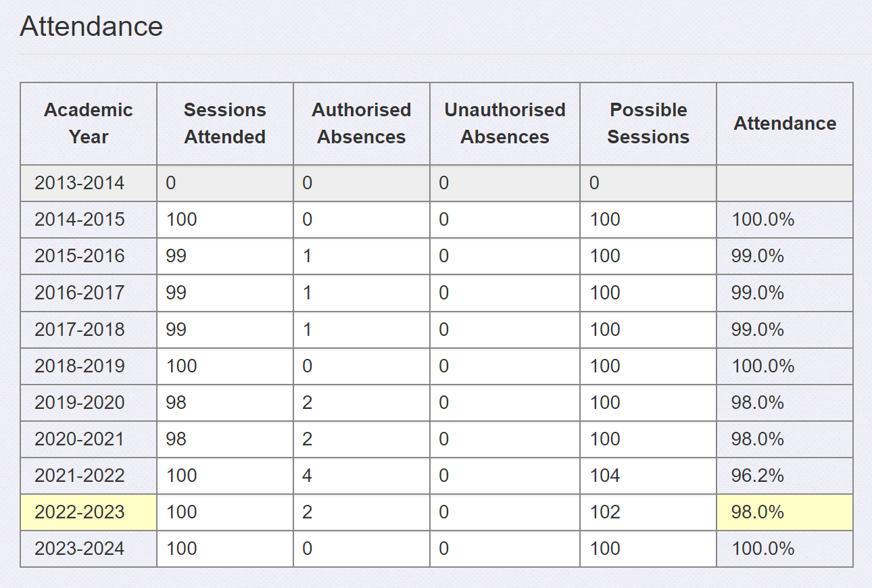
Task: Click the highlighted 98.0% attendance cell
Action: click(785, 512)
